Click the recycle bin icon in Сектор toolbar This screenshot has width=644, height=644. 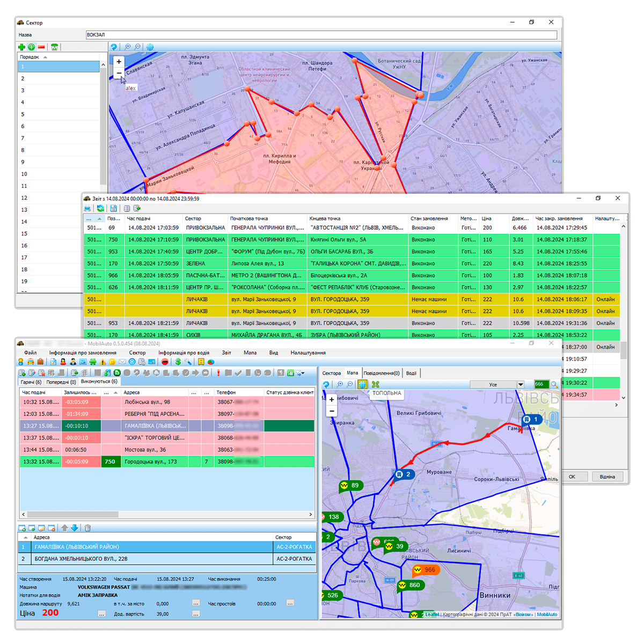54,47
